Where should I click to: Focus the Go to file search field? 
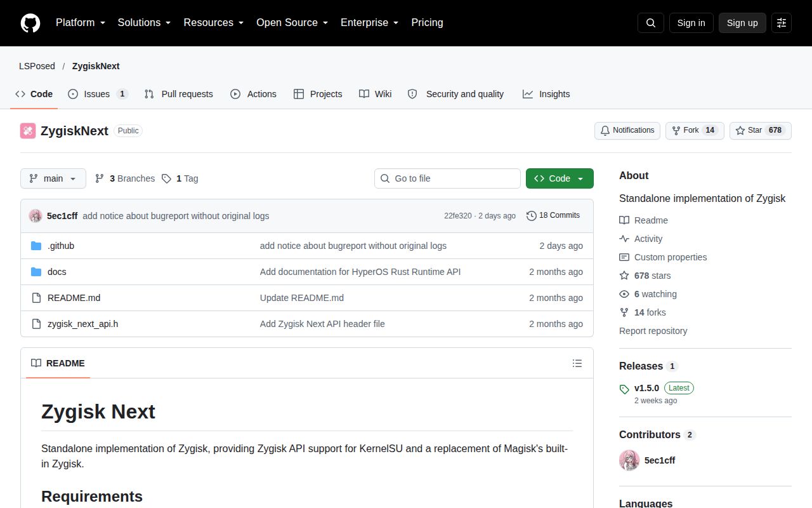click(447, 178)
